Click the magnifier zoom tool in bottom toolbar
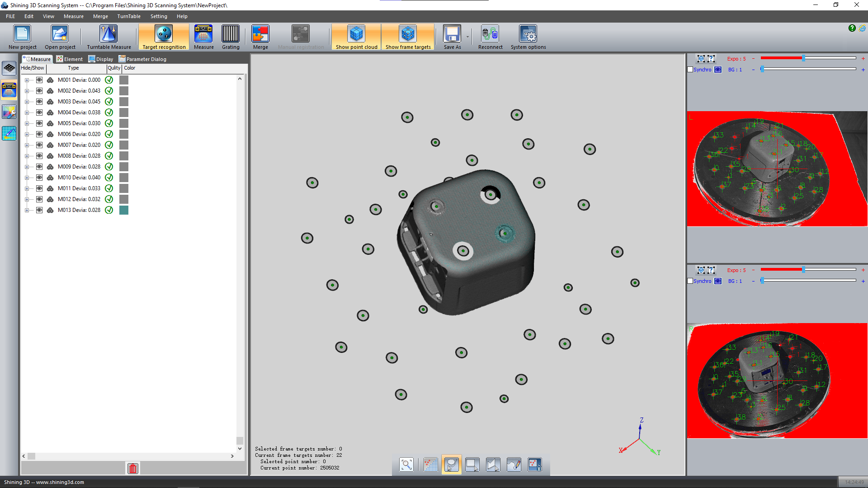The image size is (868, 488). tap(406, 465)
